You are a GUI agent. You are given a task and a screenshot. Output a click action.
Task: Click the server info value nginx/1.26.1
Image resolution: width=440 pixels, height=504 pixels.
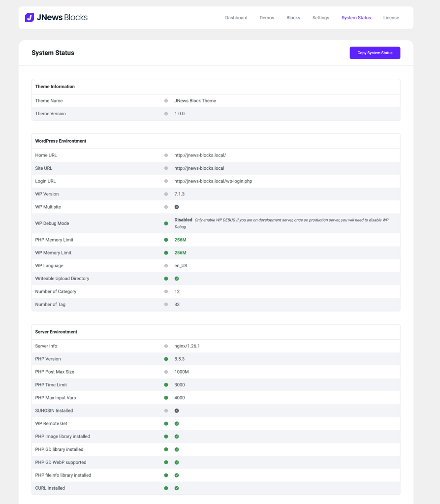(187, 346)
